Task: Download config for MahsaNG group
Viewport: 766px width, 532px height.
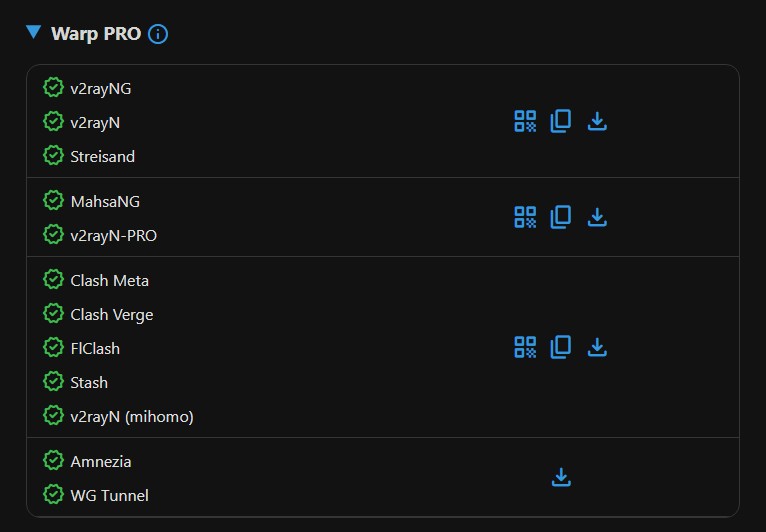Action: click(x=597, y=217)
